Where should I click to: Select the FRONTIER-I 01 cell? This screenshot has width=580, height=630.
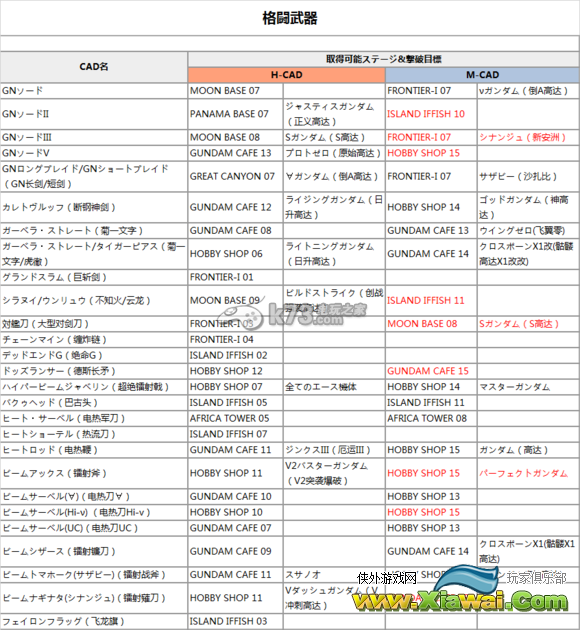235,277
